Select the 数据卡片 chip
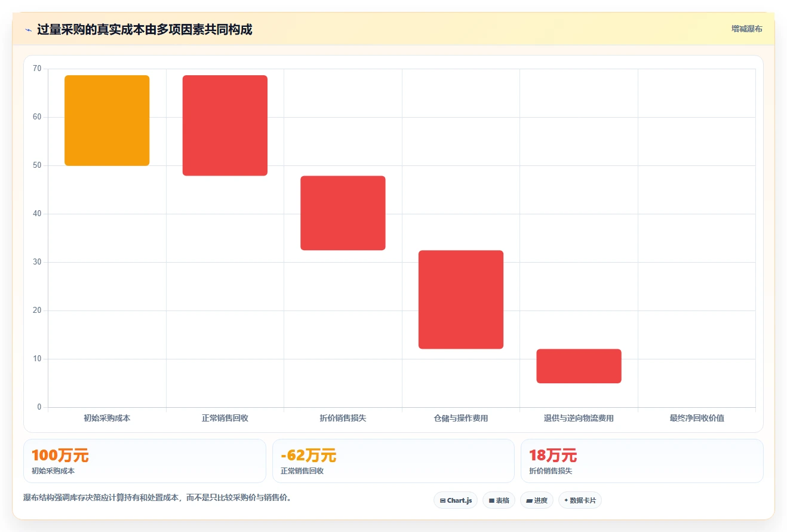The width and height of the screenshot is (787, 532). pos(580,500)
